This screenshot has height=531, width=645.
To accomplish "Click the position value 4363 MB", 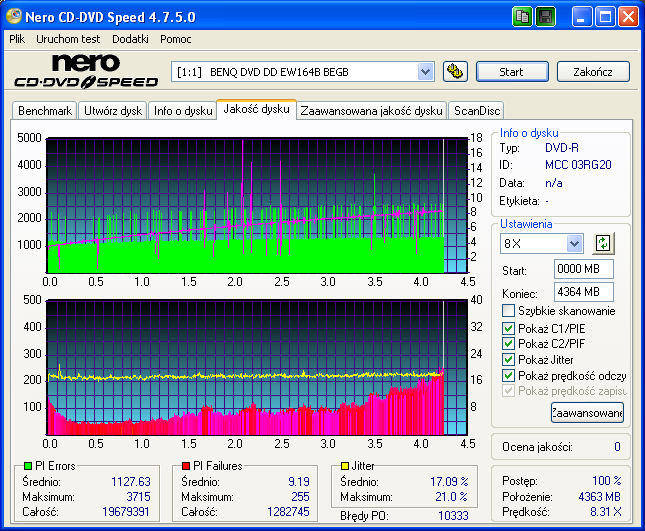I will tap(599, 496).
